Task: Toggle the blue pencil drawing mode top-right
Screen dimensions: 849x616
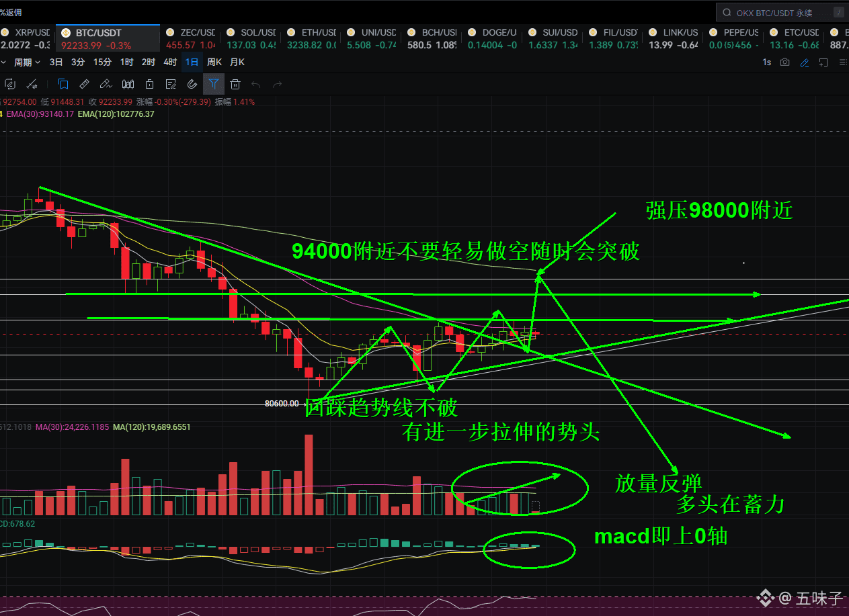Action: (805, 62)
